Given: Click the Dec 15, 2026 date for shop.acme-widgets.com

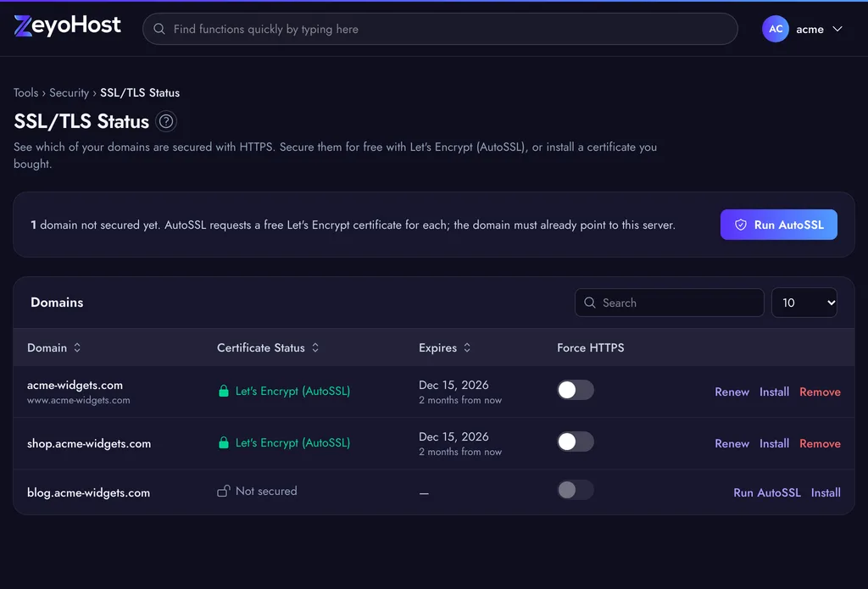Looking at the screenshot, I should (x=454, y=436).
